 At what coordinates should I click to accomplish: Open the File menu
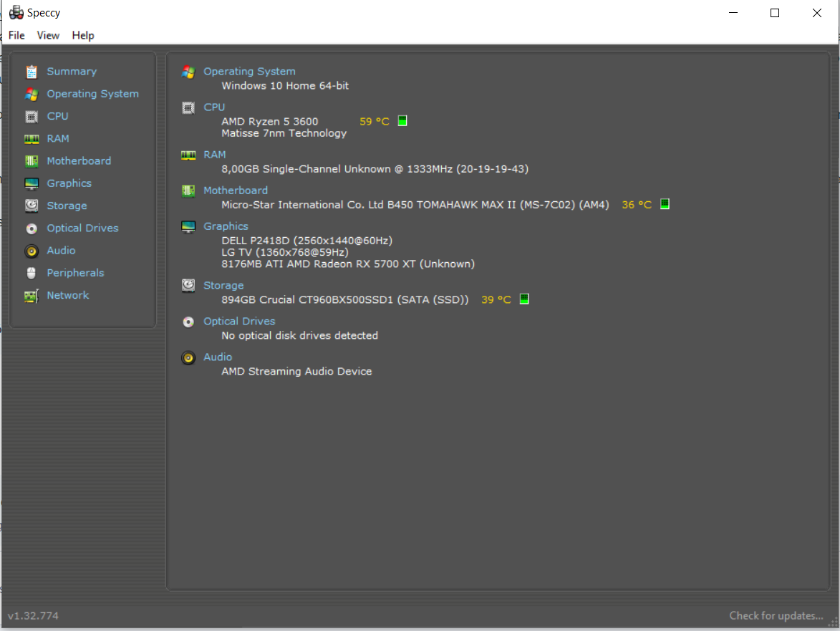tap(16, 35)
